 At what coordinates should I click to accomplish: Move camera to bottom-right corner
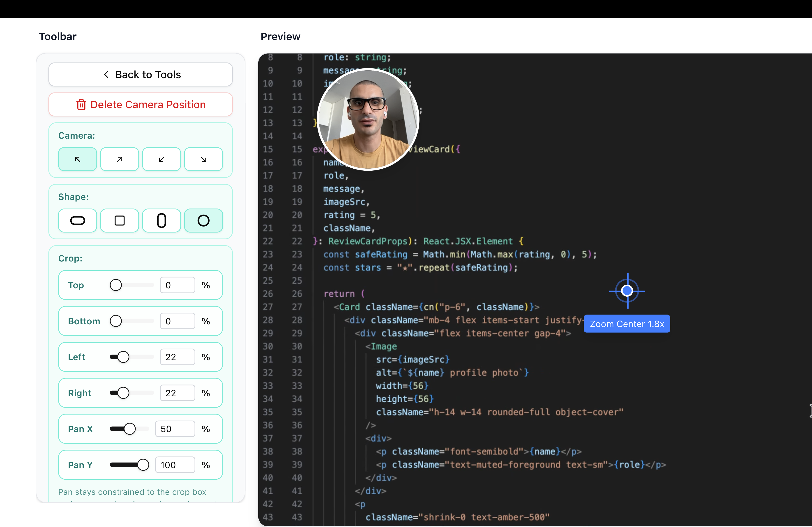[x=203, y=159]
